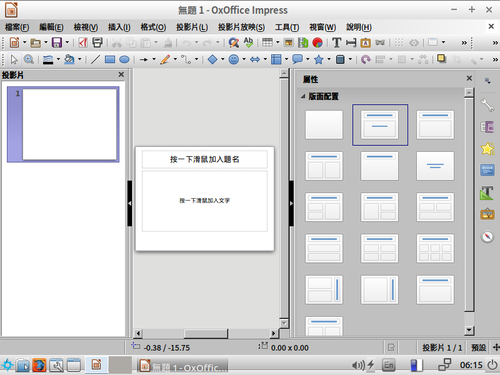Pick the Line drawing tool
This screenshot has height=375, width=500.
(x=95, y=60)
